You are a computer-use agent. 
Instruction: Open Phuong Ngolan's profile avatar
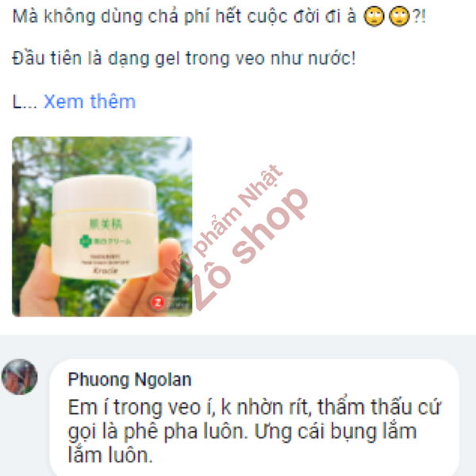19,377
